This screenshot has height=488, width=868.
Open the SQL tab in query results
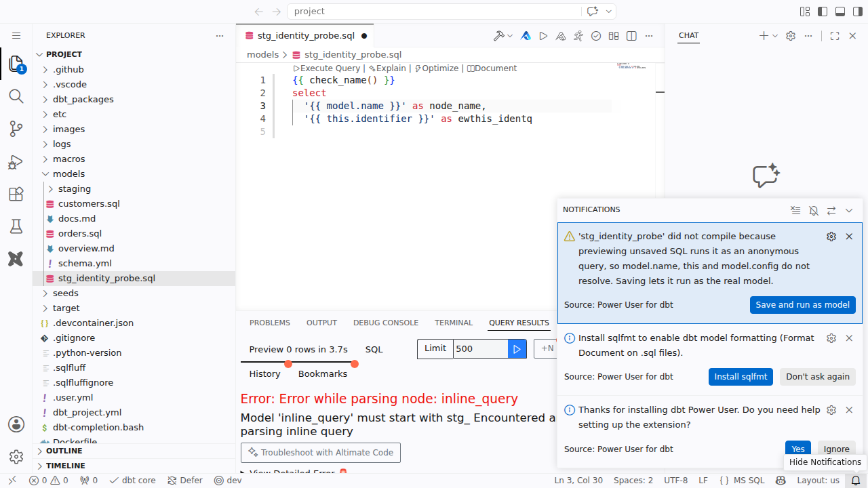374,350
